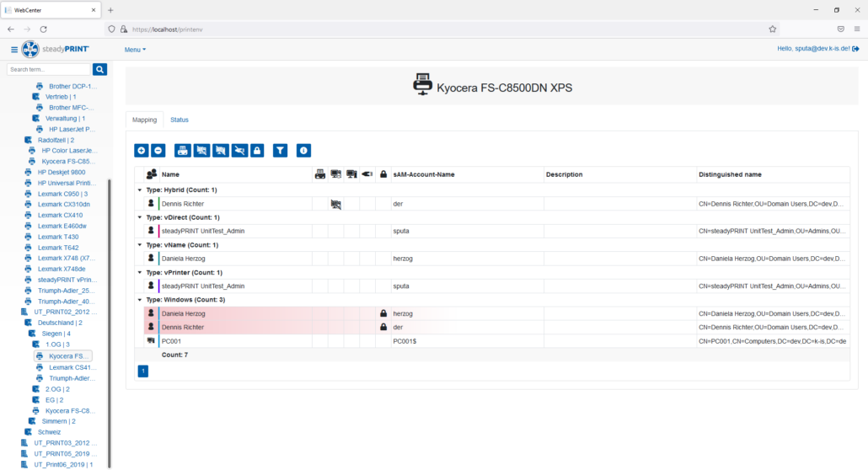Click the blue lock toolbar button
The height and width of the screenshot is (470, 868).
coord(257,151)
